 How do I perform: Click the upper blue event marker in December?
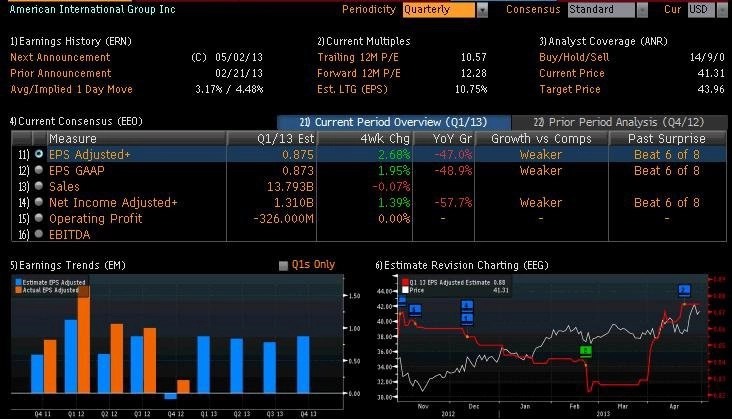pyautogui.click(x=467, y=306)
